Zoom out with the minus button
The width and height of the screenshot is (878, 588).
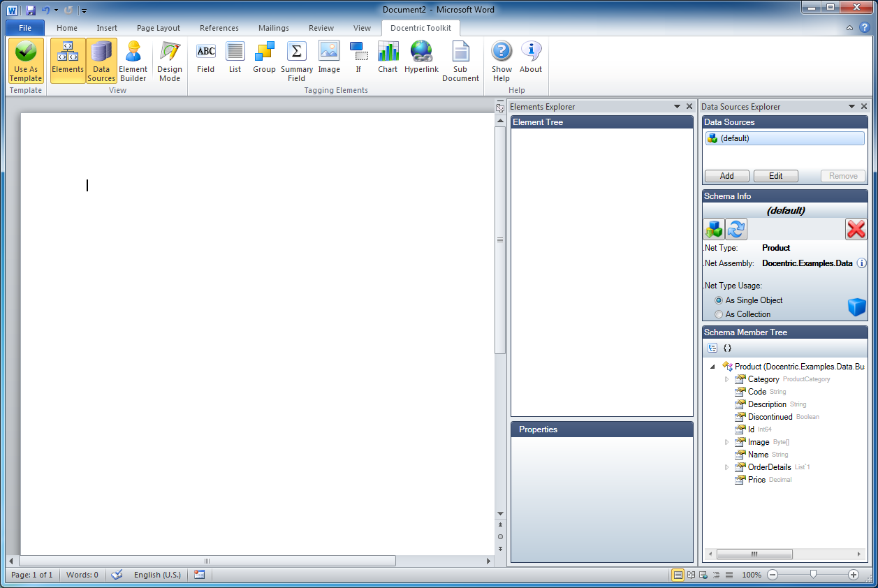click(773, 575)
